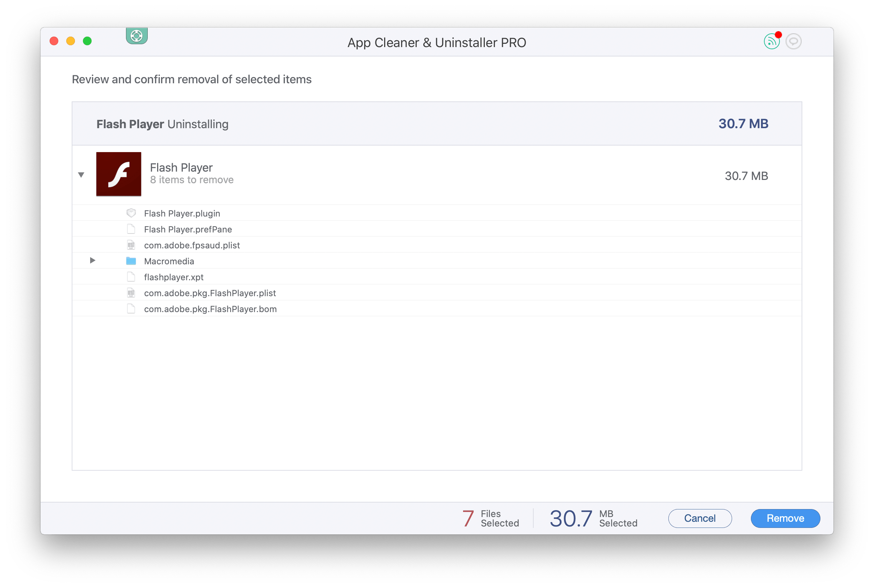The image size is (874, 588).
Task: Click the Macromedia folder icon
Action: pyautogui.click(x=131, y=261)
